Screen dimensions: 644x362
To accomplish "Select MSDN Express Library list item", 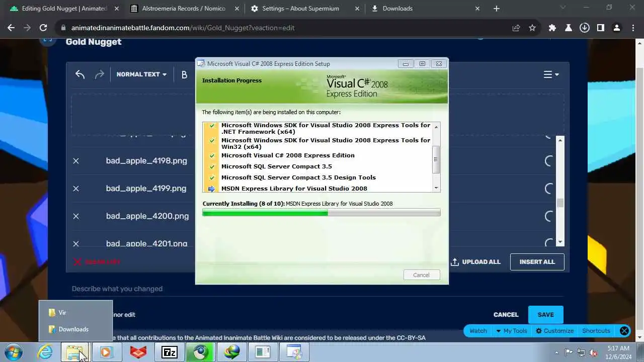I will (294, 189).
